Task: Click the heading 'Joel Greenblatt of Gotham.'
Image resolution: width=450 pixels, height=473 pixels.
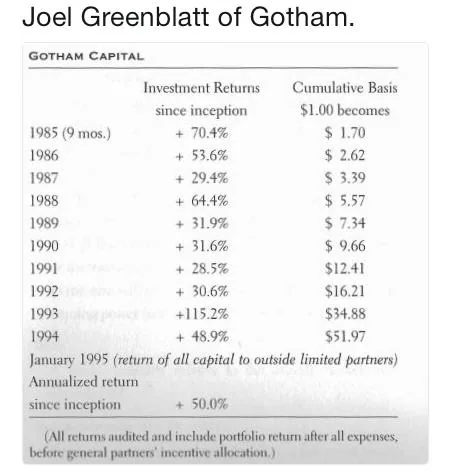Action: pos(188,17)
